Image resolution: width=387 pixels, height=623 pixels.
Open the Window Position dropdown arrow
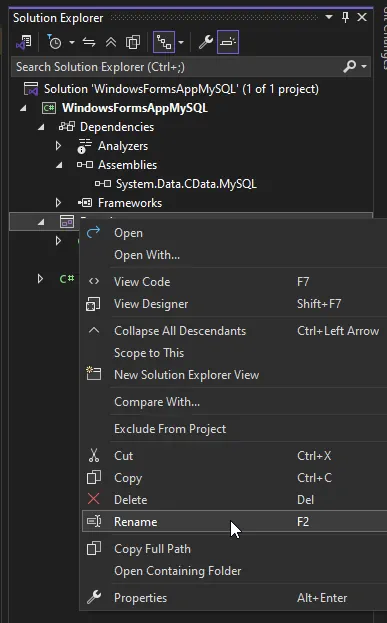(329, 17)
